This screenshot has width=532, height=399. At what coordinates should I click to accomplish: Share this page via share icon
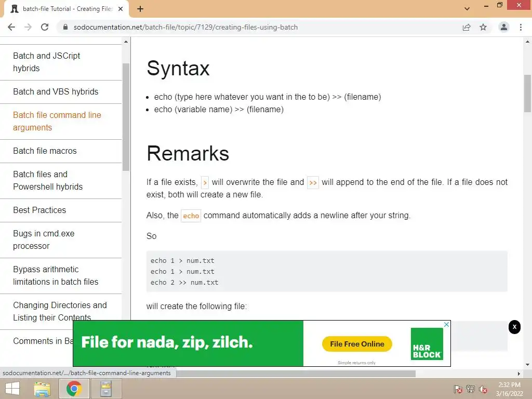tap(467, 27)
